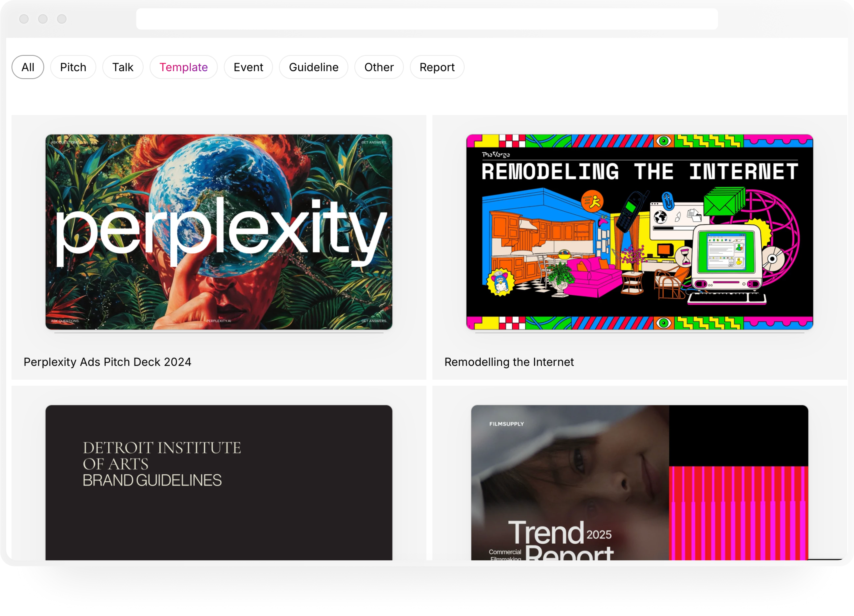Click the first window control dot
Image resolution: width=854 pixels, height=616 pixels.
[24, 19]
